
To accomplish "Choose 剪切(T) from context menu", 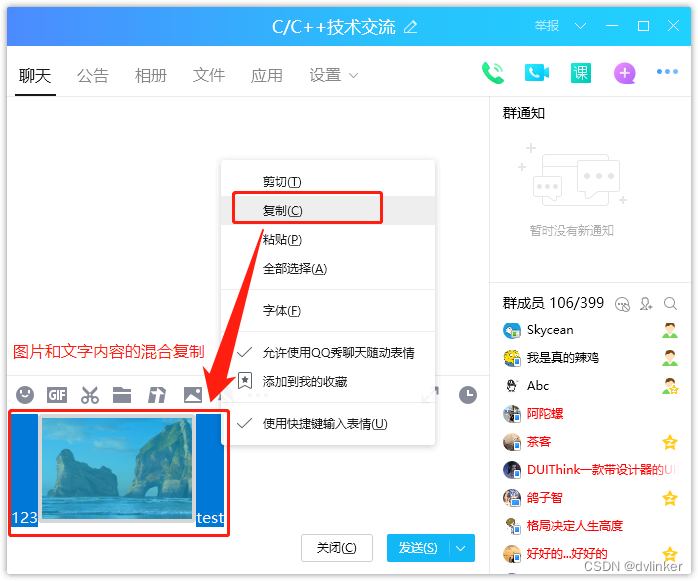I will [328, 182].
